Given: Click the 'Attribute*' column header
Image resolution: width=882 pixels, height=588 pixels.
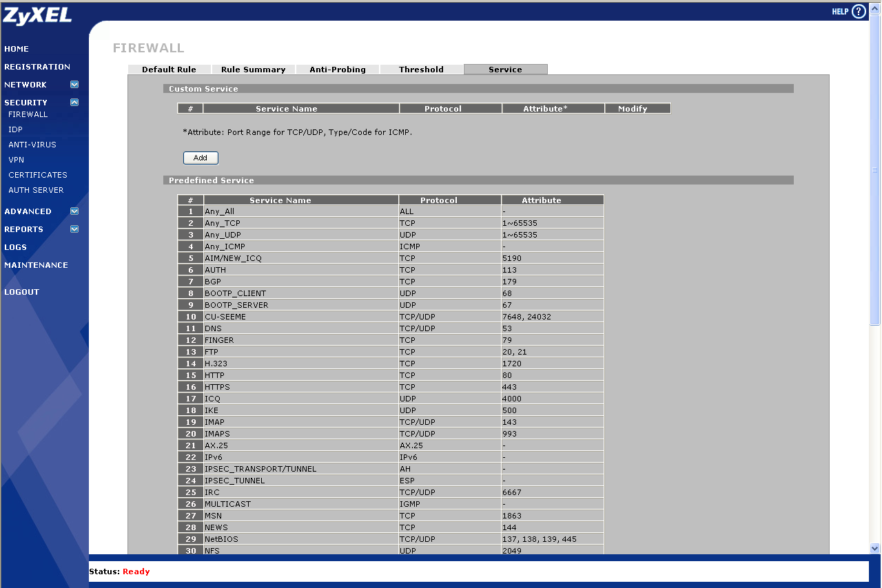Looking at the screenshot, I should 553,109.
